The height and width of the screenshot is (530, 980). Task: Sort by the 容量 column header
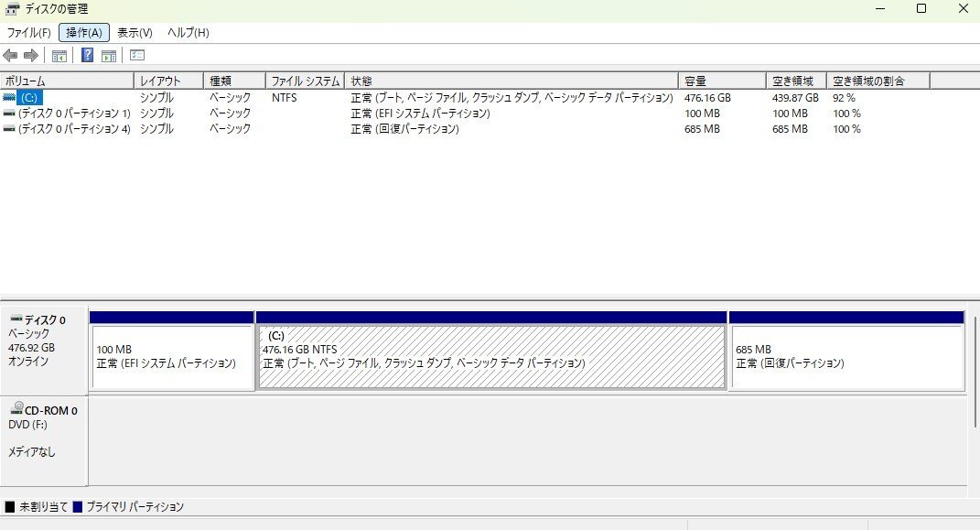point(722,81)
